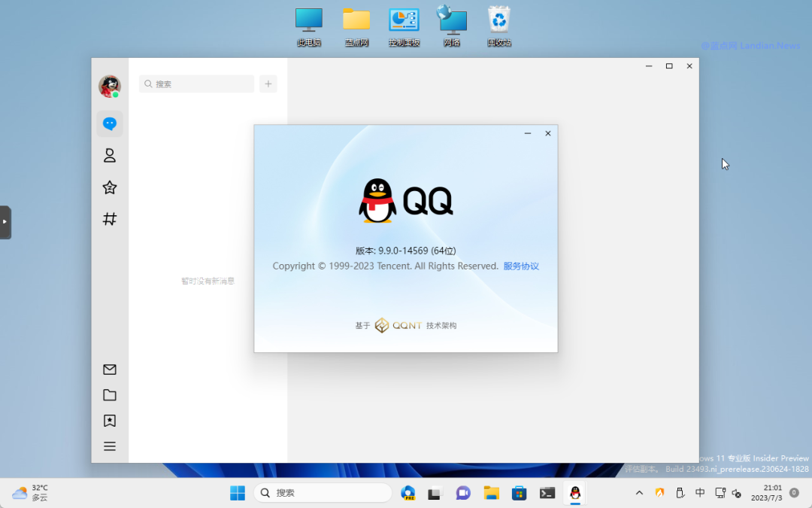Open the 服务协议 link in About dialog

[521, 266]
